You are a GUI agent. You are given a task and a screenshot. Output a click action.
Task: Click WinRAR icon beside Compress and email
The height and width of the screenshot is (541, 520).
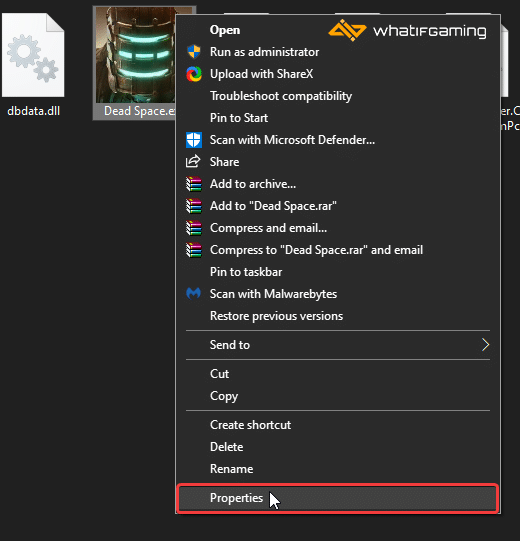coord(194,228)
